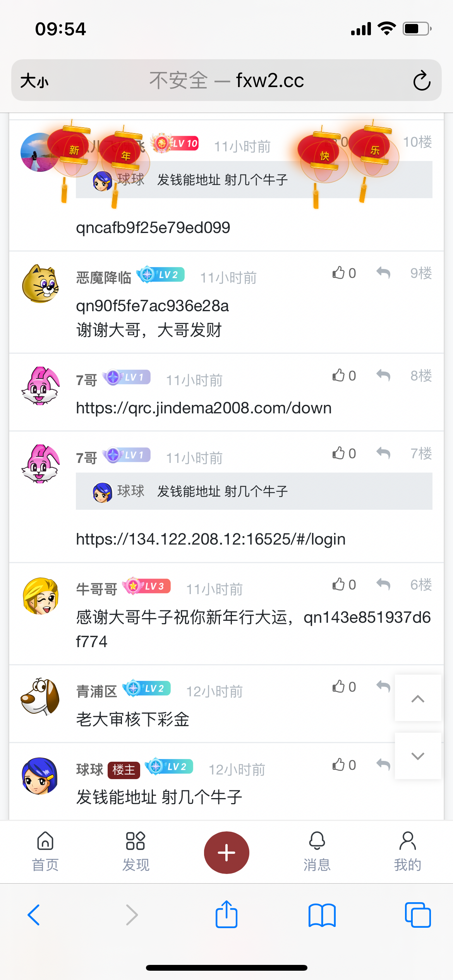Create a new post with plus button
The height and width of the screenshot is (980, 453).
(226, 852)
